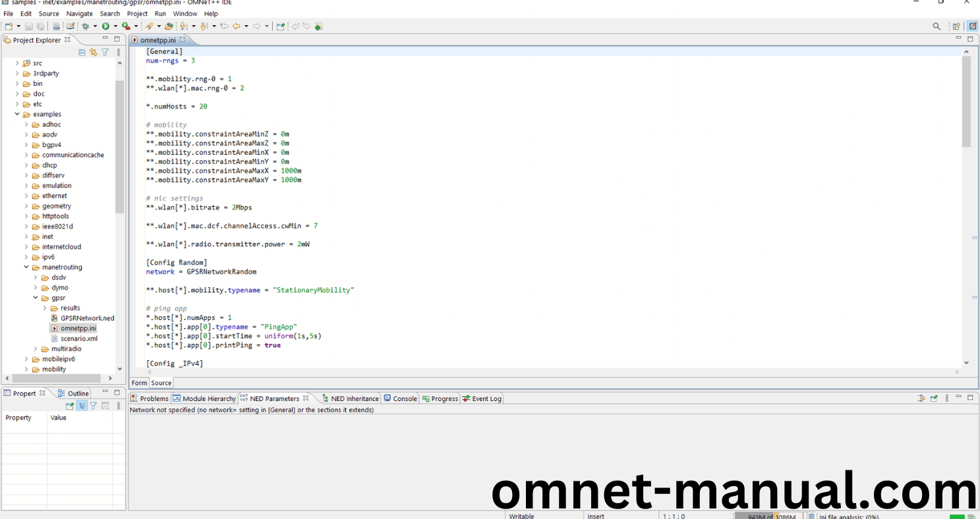Select the ieee8021d folder
The image size is (980, 519).
coord(57,226)
